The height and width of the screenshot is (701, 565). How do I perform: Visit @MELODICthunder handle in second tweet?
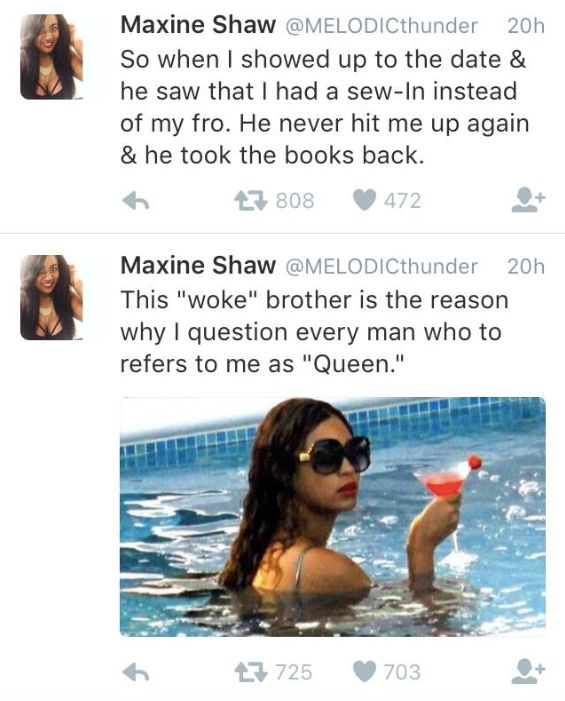coord(381,266)
